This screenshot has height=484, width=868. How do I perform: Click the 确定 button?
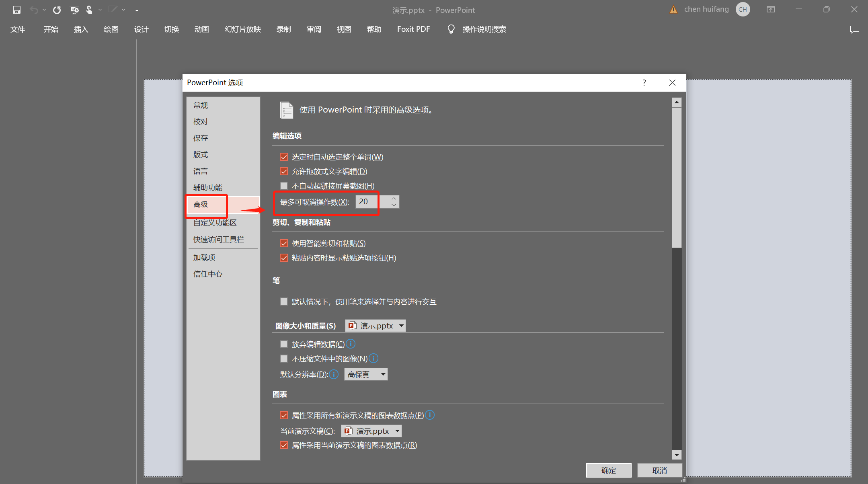coord(608,470)
